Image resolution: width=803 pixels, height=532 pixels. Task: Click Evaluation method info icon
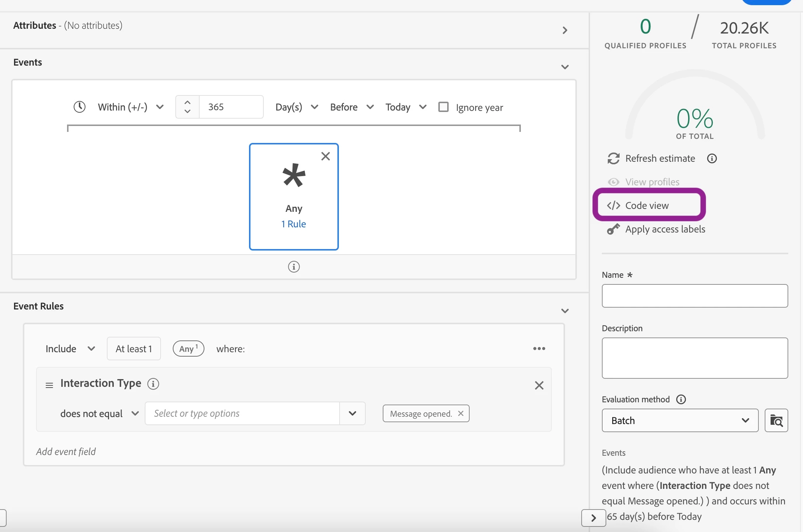click(681, 399)
